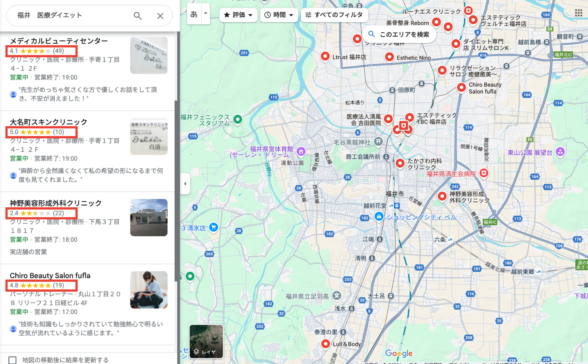This screenshot has width=588, height=364.
Task: Select リラクゼーションサロン 癒健癒美 pin
Action: tap(442, 70)
